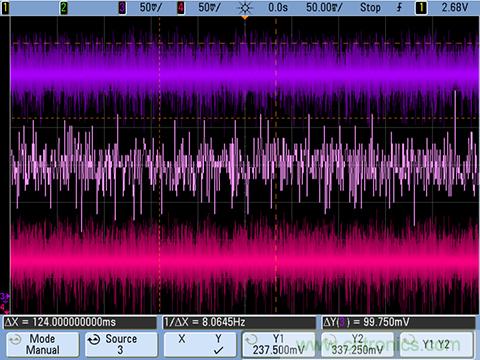Select the channel 1 indicator in header
Screen dimensions: 480x360
click(x=5, y=8)
